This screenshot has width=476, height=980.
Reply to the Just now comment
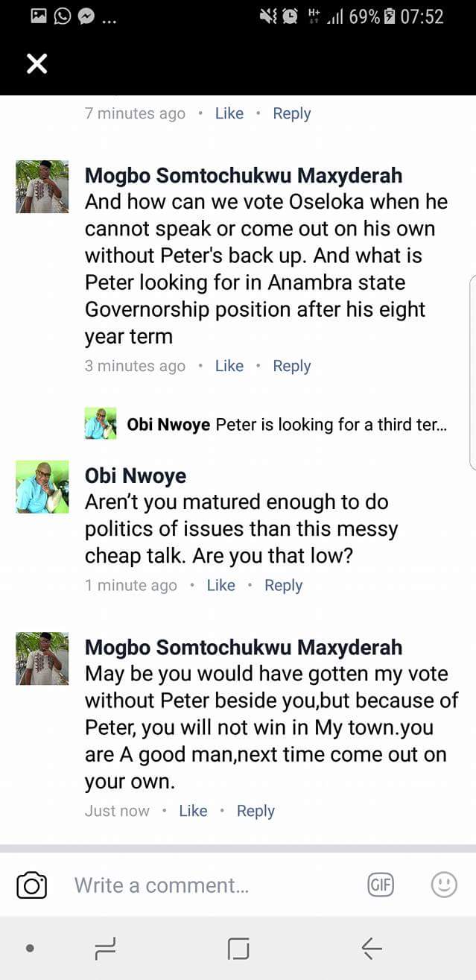256,811
